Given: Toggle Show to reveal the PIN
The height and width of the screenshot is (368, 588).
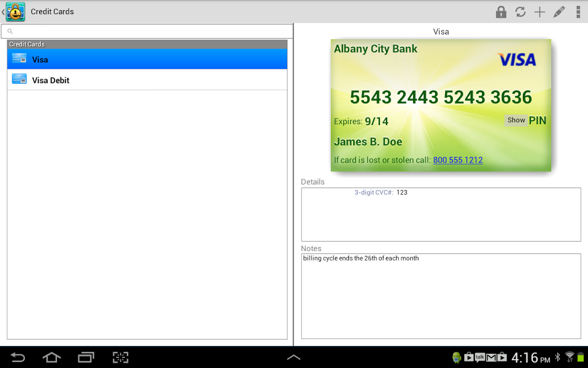Looking at the screenshot, I should (x=515, y=120).
